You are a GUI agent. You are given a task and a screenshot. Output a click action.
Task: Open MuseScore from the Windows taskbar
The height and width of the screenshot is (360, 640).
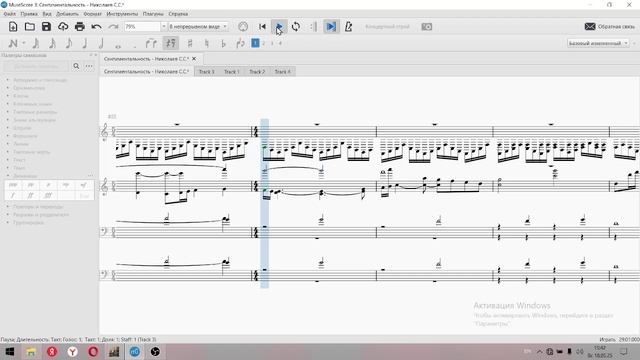click(x=134, y=351)
